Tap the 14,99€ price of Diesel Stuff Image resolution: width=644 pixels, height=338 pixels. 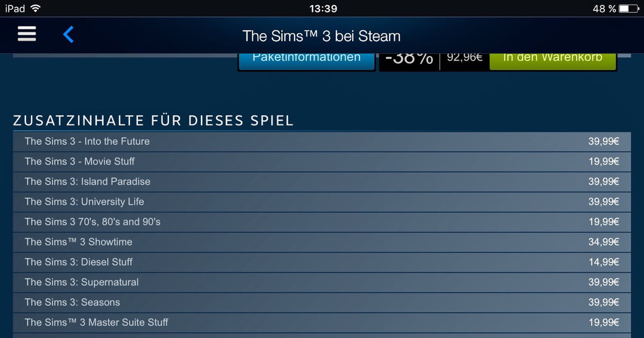(x=604, y=262)
